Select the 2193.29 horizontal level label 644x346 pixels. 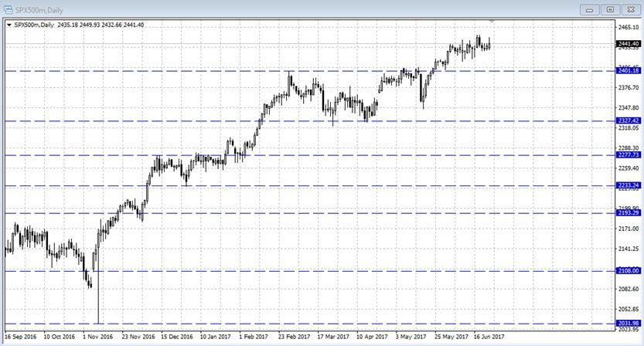(x=628, y=212)
